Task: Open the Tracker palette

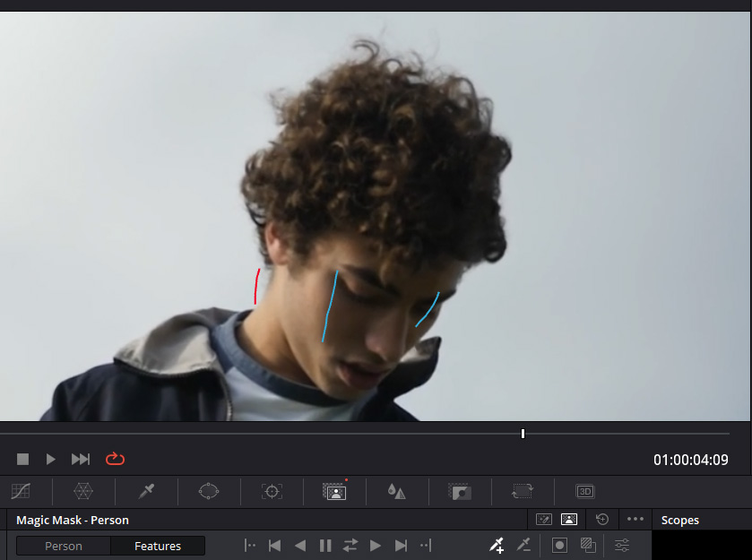Action: 272,491
